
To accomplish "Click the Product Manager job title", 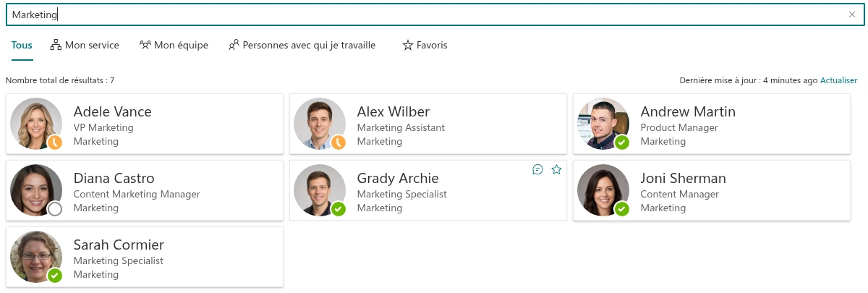I will 679,127.
